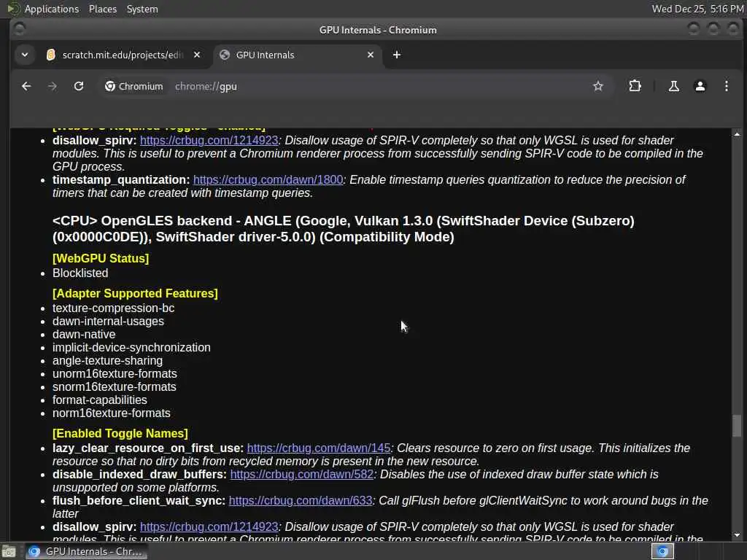Click the Chromium site info chip
Screen dimensions: 747x560
point(134,86)
